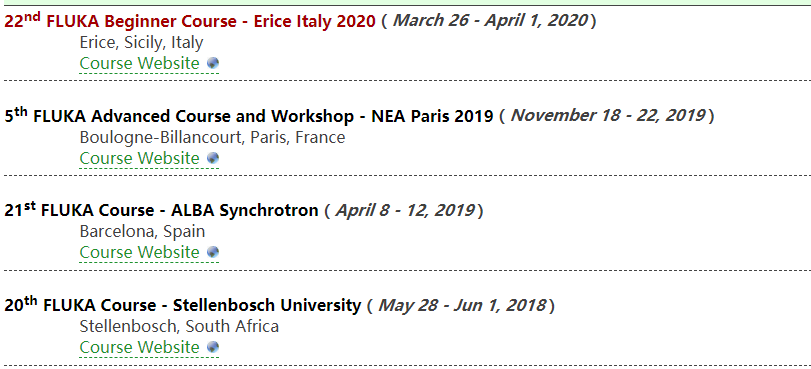Click Boulogne-Billancourt, Paris, France location text
Image resolution: width=811 pixels, height=369 pixels.
pos(212,137)
